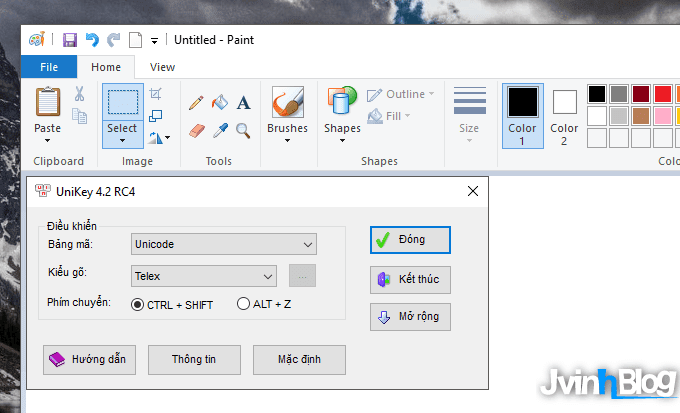Click the ellipsis button beside Telex
Viewport: 680px width, 413px height.
[x=302, y=276]
